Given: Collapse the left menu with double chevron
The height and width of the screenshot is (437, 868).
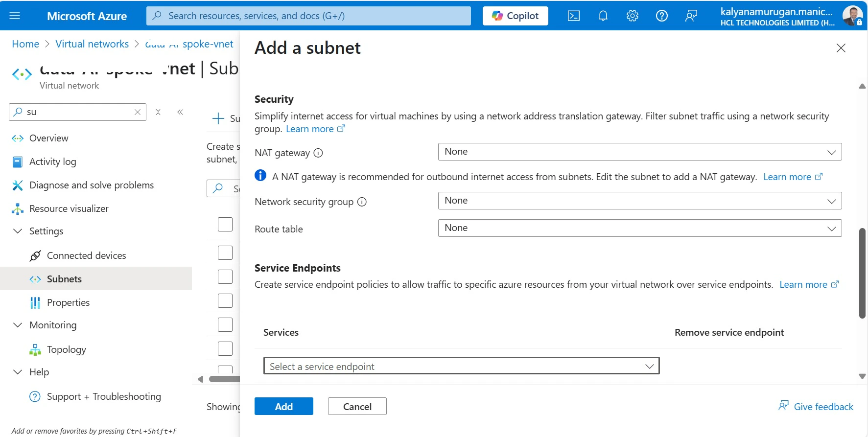Looking at the screenshot, I should pos(180,112).
